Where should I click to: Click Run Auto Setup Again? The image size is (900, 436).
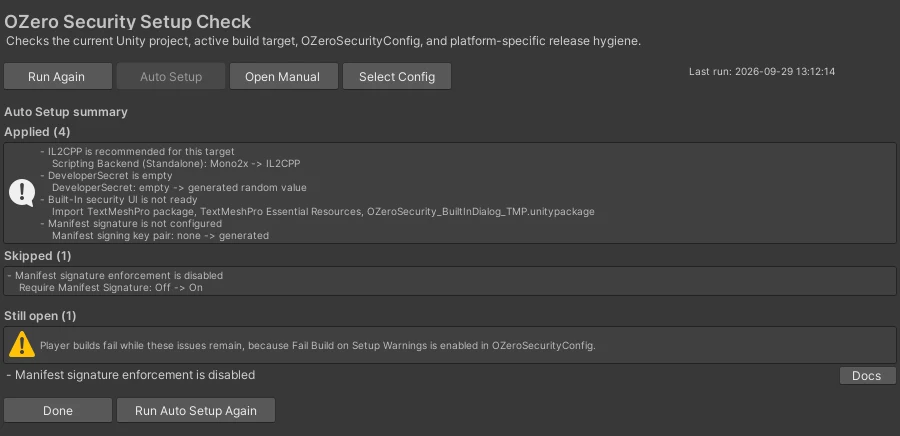click(196, 410)
